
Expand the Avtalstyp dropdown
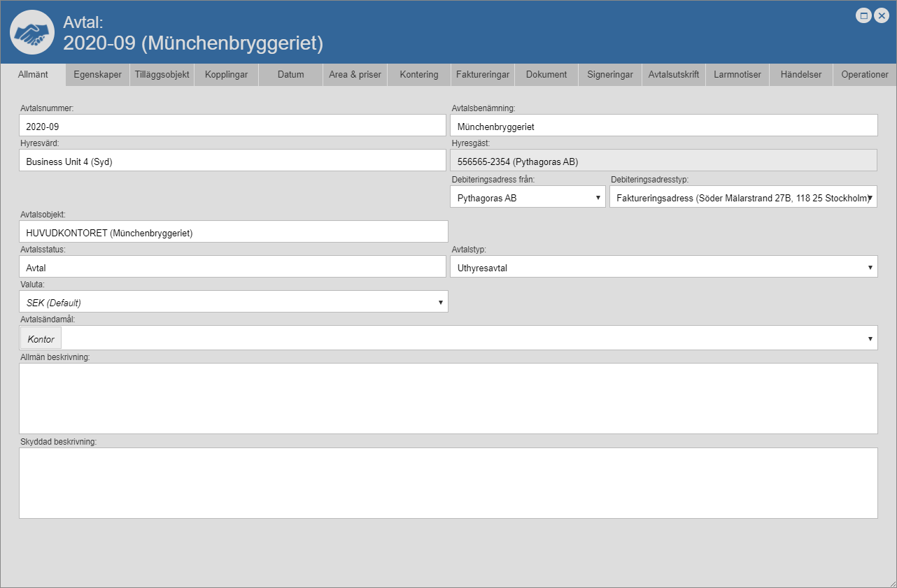[663, 267]
